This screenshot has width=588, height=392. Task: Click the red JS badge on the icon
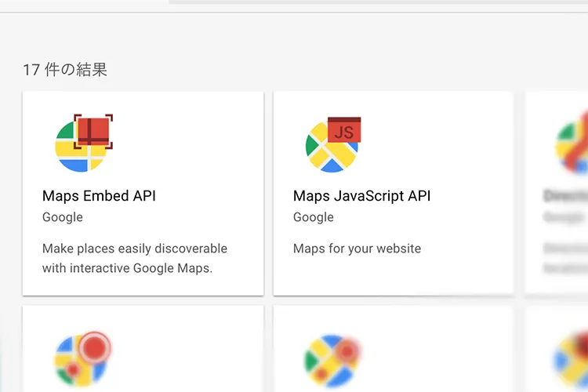344,131
